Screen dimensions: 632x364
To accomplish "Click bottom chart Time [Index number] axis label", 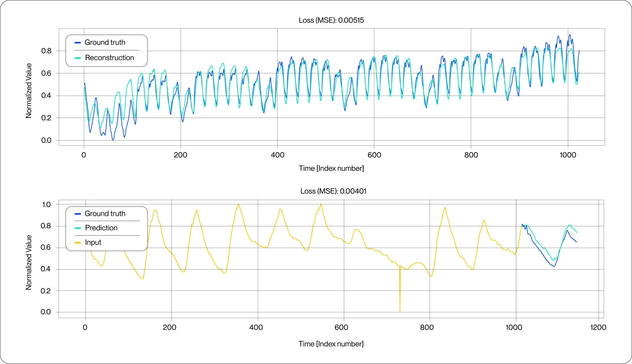I will [x=331, y=344].
